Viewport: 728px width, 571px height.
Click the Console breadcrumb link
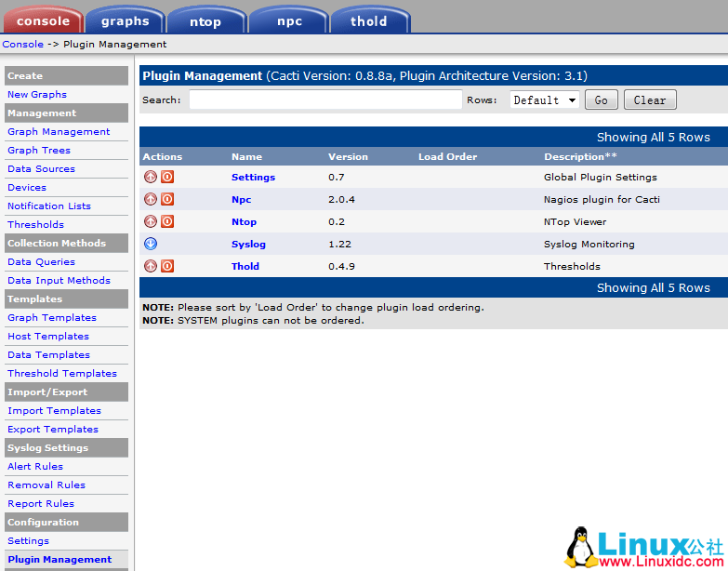[x=22, y=44]
